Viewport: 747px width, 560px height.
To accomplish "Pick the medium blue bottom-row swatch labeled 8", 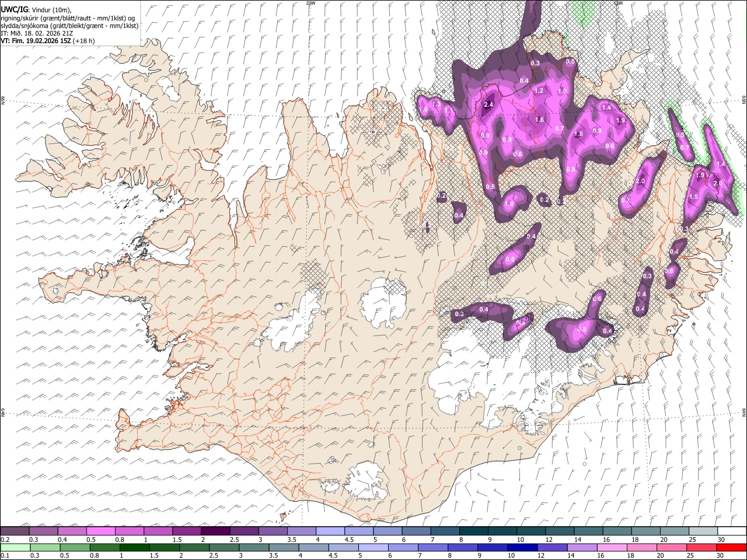I will click(463, 548).
